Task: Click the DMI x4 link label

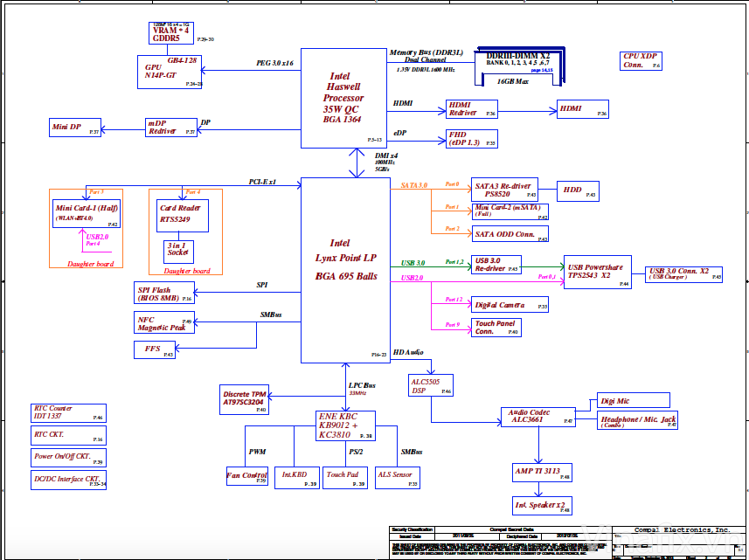Action: [386, 156]
